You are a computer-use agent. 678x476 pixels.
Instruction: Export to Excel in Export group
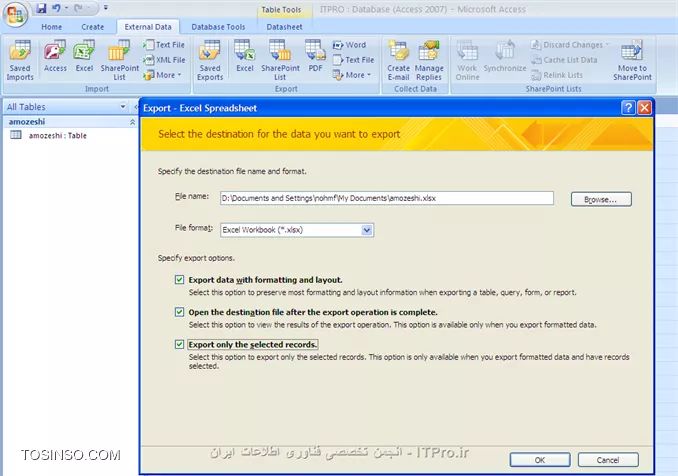click(244, 56)
